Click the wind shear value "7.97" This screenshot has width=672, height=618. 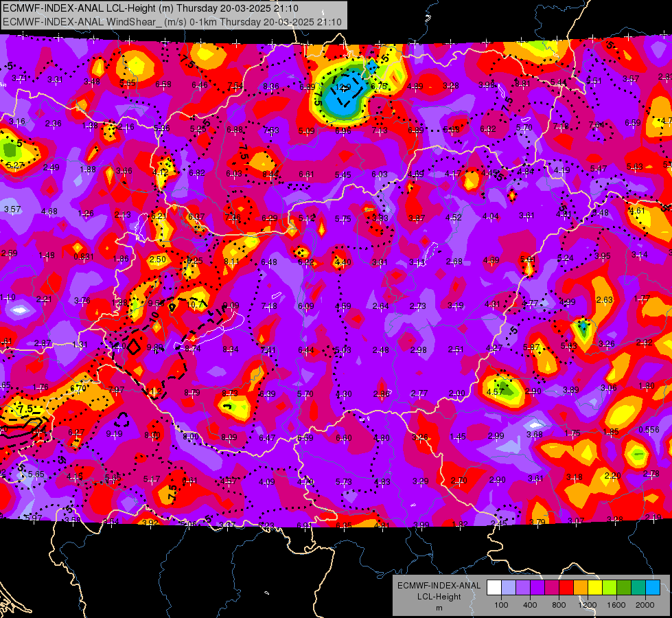(116, 390)
